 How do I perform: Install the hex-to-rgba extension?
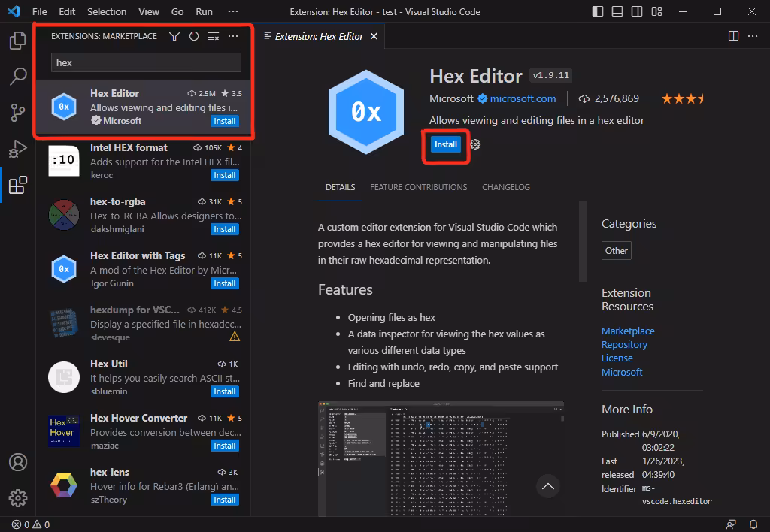(224, 229)
